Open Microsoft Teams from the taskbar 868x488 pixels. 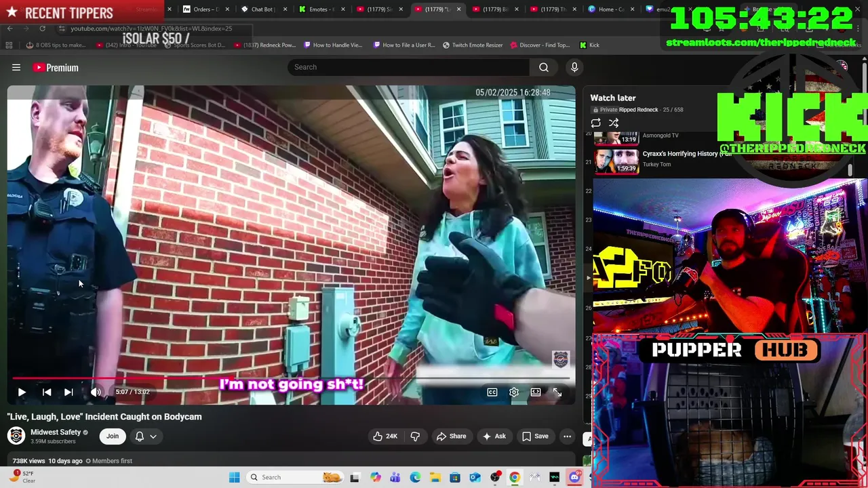click(395, 477)
